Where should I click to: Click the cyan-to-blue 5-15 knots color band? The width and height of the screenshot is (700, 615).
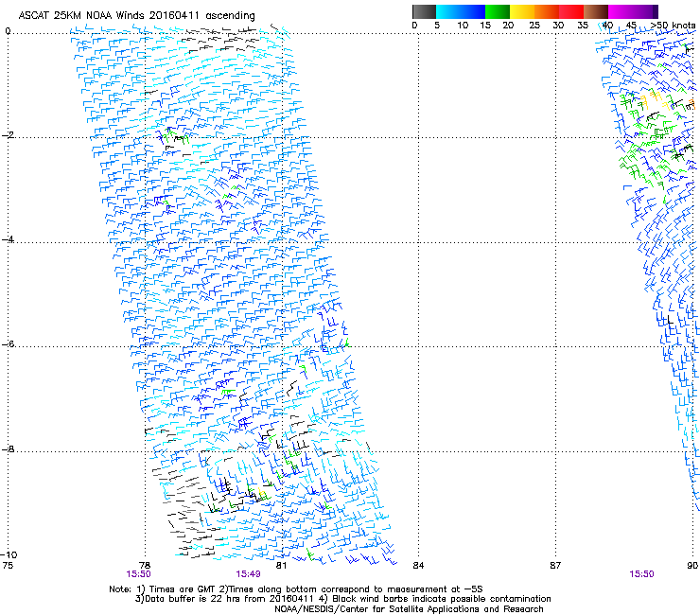point(461,11)
